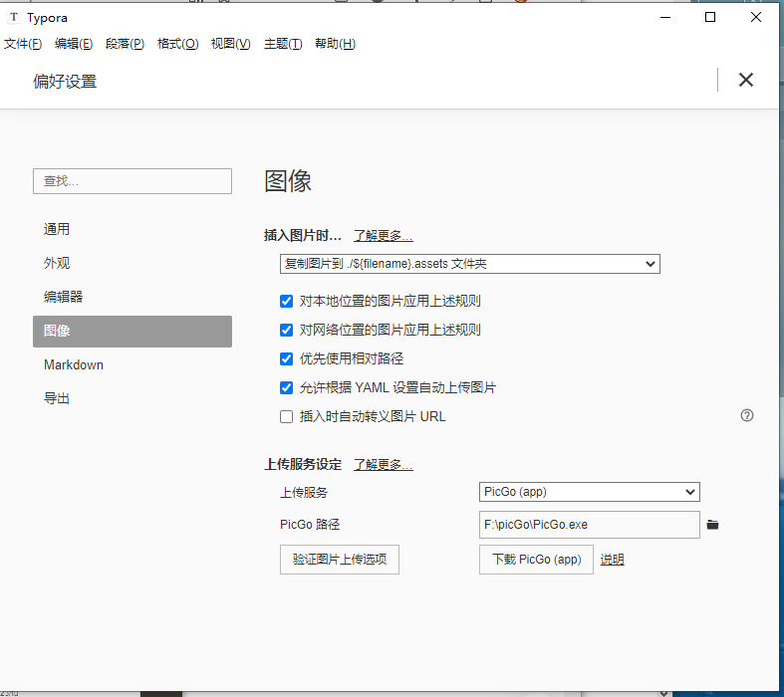Click the 验证图片上传选项 button
The height and width of the screenshot is (697, 784).
[340, 560]
